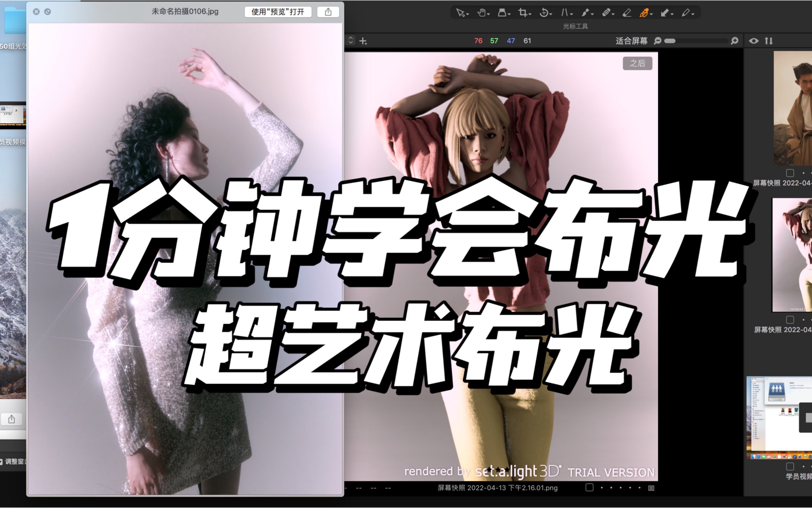Viewport: 812px width, 508px height.
Task: Click the filename 屏幕快照 2022-04-13 下午2.16.01.png
Action: pyautogui.click(x=497, y=488)
